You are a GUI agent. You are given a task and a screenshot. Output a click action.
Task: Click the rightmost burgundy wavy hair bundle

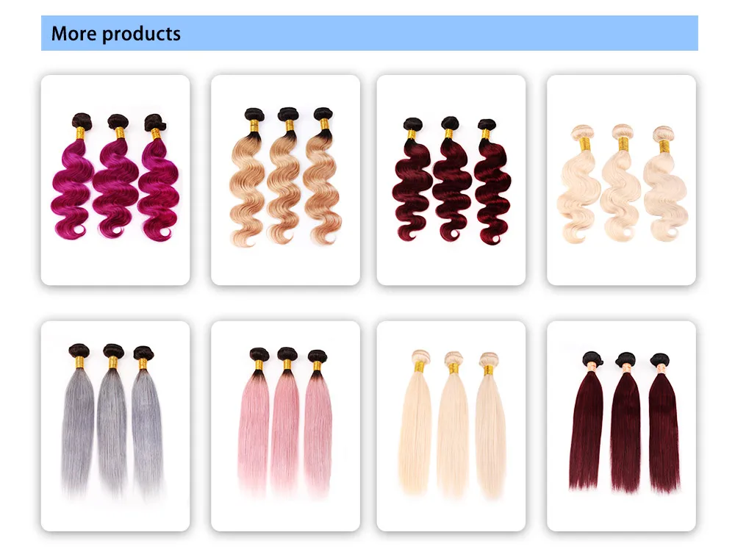click(x=492, y=182)
